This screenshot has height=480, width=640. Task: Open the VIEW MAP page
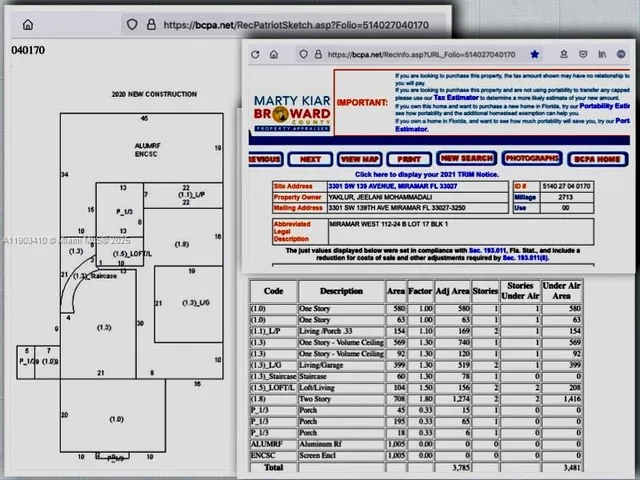[x=359, y=159]
